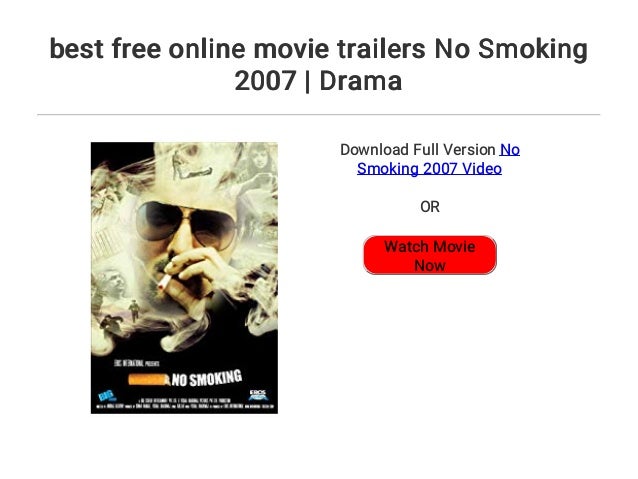Click the OR separator text
Image resolution: width=638 pixels, height=479 pixels.
(x=430, y=207)
